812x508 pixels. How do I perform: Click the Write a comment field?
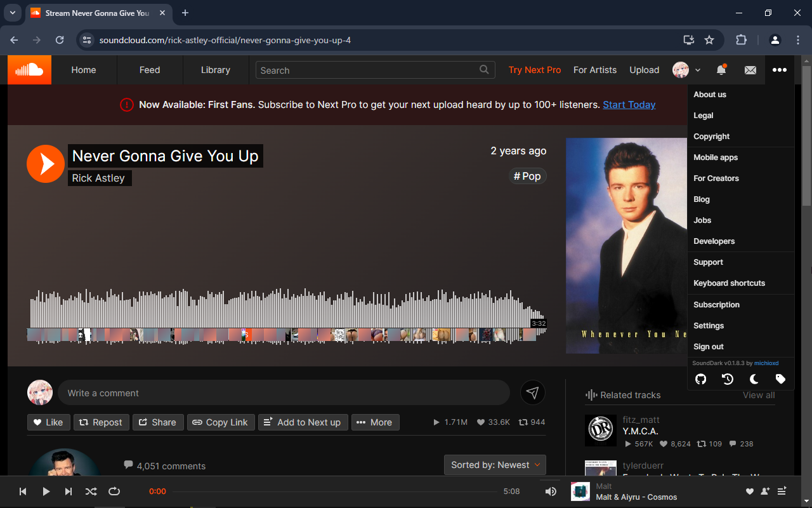coord(284,393)
